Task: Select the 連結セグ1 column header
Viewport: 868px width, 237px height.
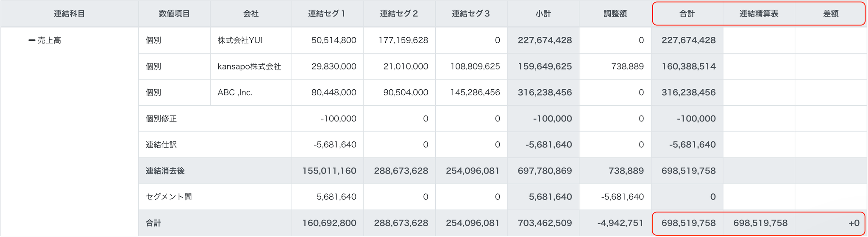Action: click(327, 14)
